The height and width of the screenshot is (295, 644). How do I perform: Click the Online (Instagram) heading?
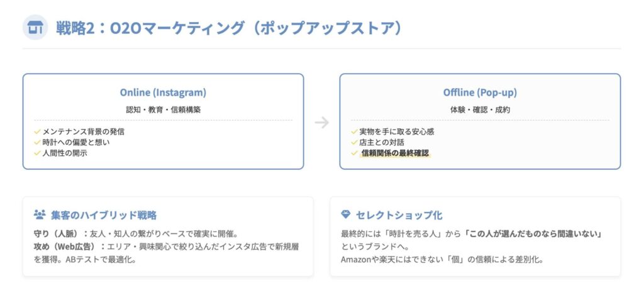[163, 92]
